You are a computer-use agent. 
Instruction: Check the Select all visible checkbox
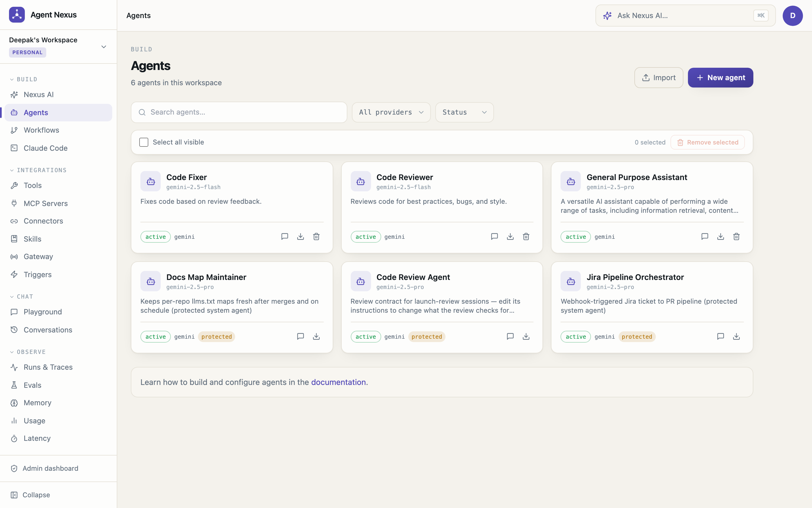tap(144, 142)
